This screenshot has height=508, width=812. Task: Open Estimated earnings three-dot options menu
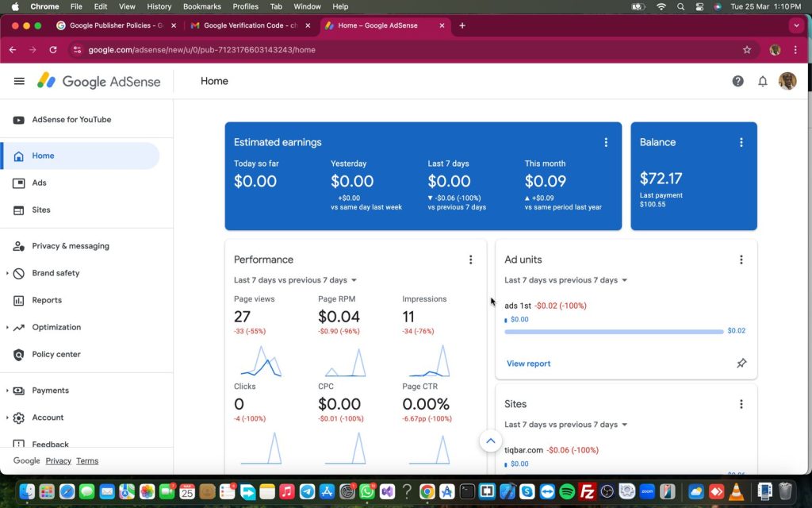pos(606,143)
